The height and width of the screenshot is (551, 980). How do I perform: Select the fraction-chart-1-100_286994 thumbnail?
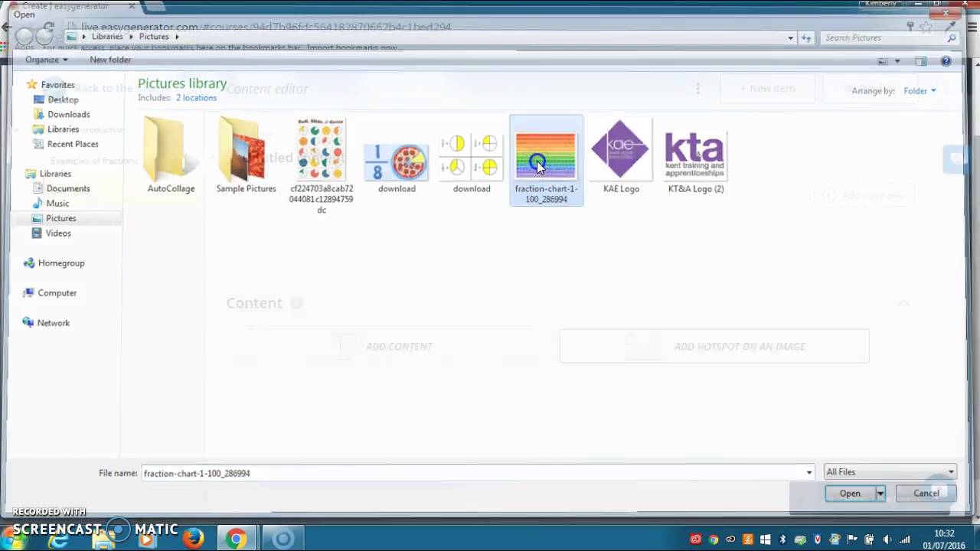pos(546,161)
